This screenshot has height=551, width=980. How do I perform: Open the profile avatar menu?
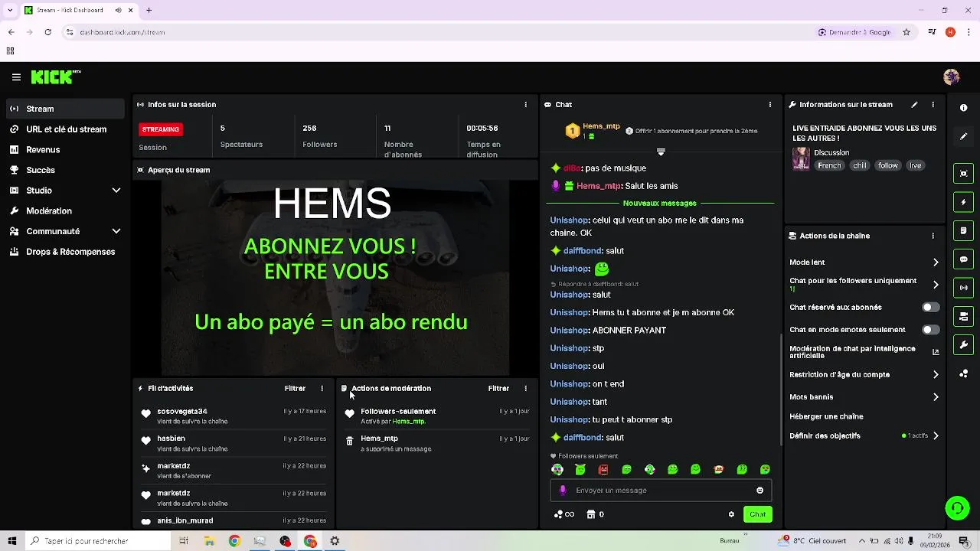tap(952, 77)
